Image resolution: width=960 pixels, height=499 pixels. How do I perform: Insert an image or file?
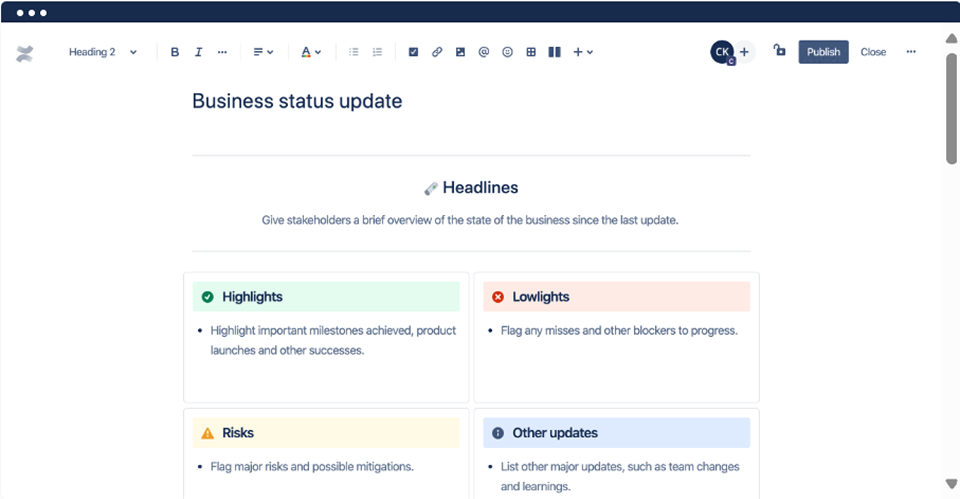pos(460,52)
